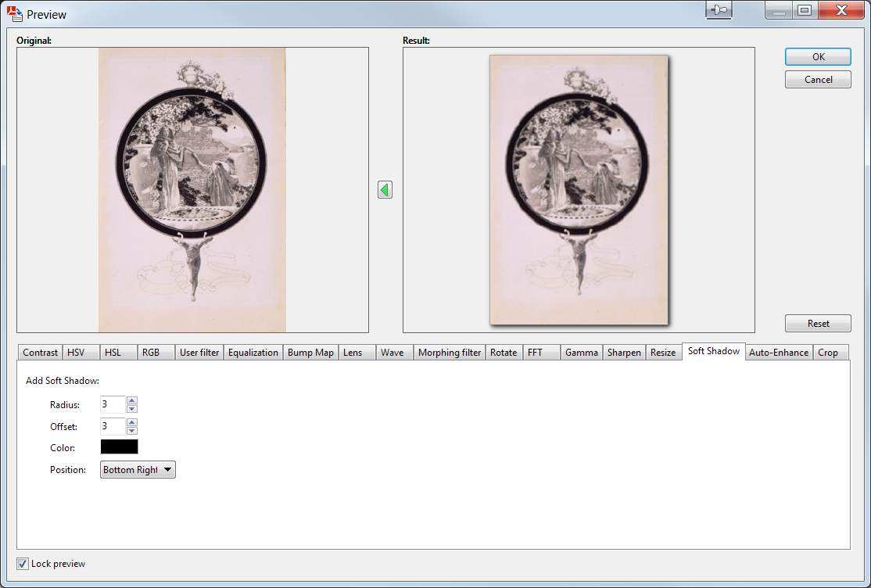Open the User filter tab
The image size is (871, 588).
199,353
